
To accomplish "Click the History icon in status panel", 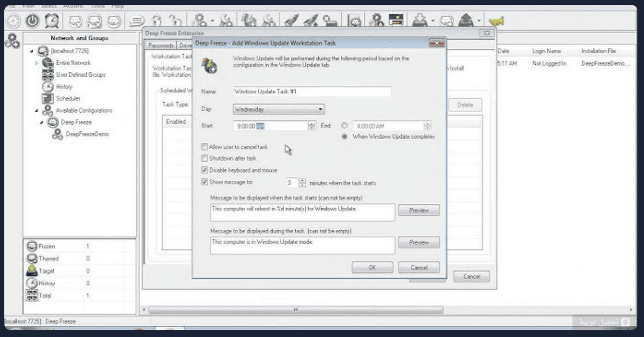I will (32, 283).
